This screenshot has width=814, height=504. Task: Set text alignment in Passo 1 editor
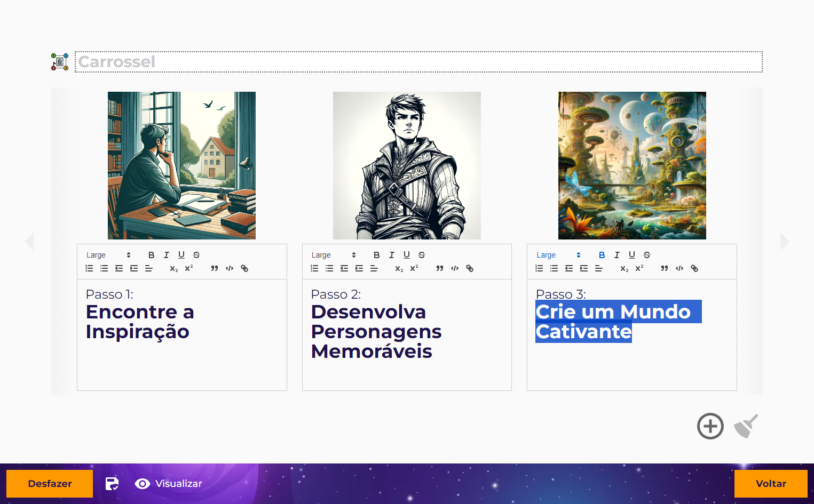click(x=149, y=268)
